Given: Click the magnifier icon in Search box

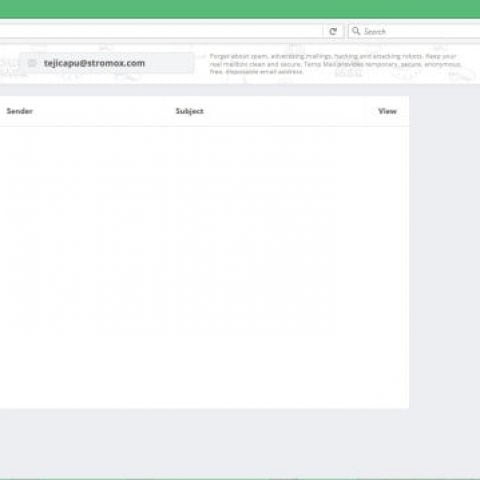Looking at the screenshot, I should pyautogui.click(x=356, y=31).
